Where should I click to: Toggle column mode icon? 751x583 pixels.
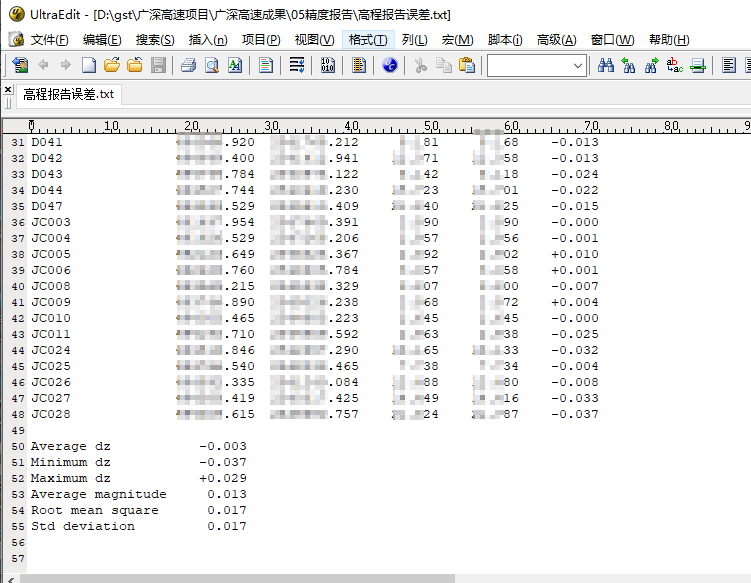[x=359, y=66]
